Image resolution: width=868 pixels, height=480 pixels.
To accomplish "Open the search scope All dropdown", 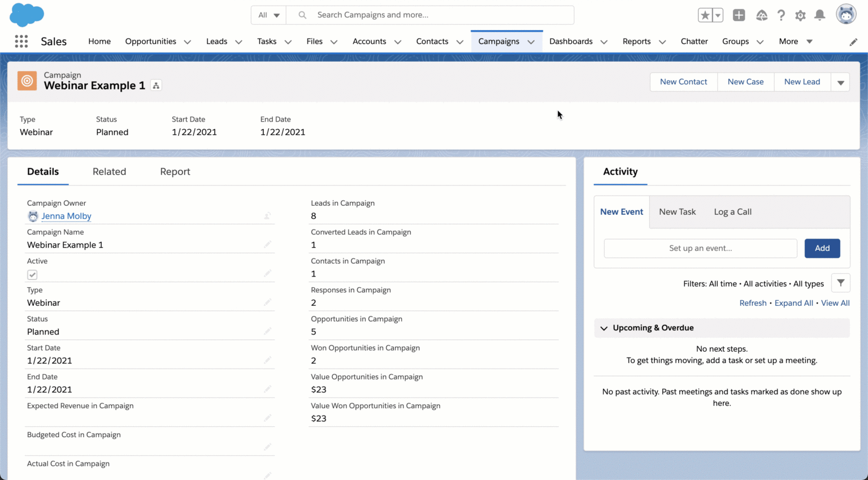I will [x=268, y=15].
